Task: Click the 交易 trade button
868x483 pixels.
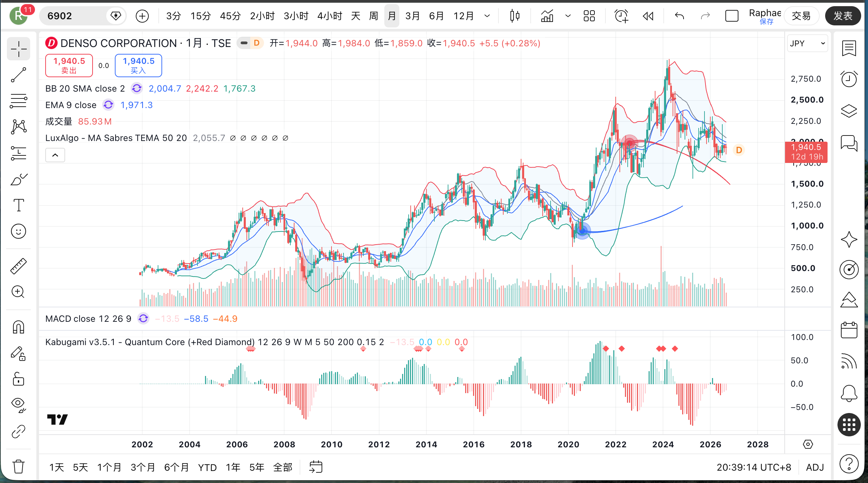Action: pos(801,16)
